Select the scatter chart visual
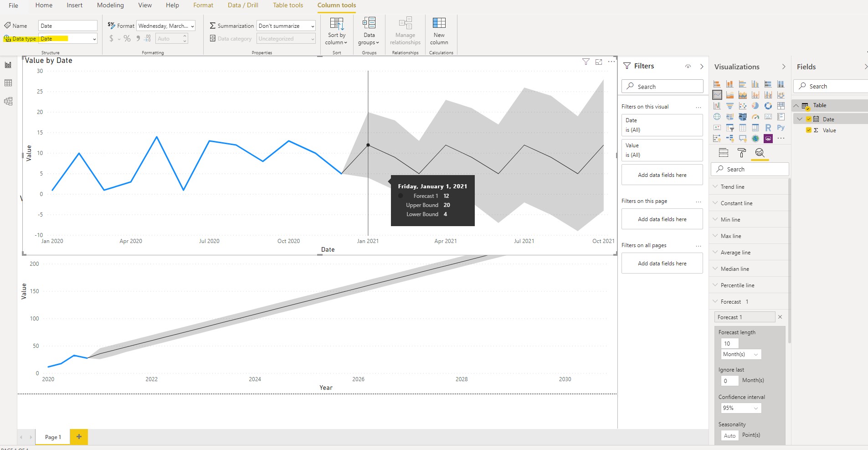Image resolution: width=868 pixels, height=450 pixels. [x=743, y=106]
